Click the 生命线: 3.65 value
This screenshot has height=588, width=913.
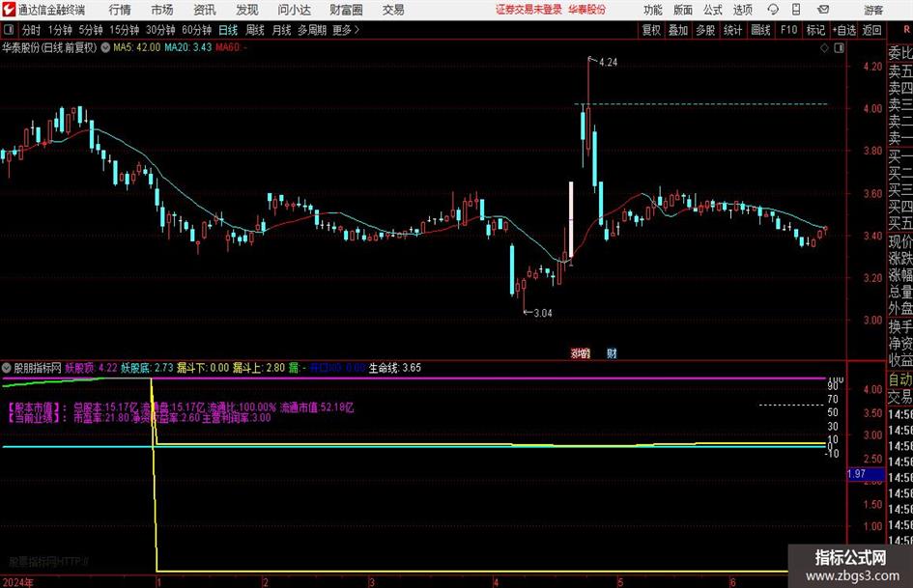[x=394, y=368]
